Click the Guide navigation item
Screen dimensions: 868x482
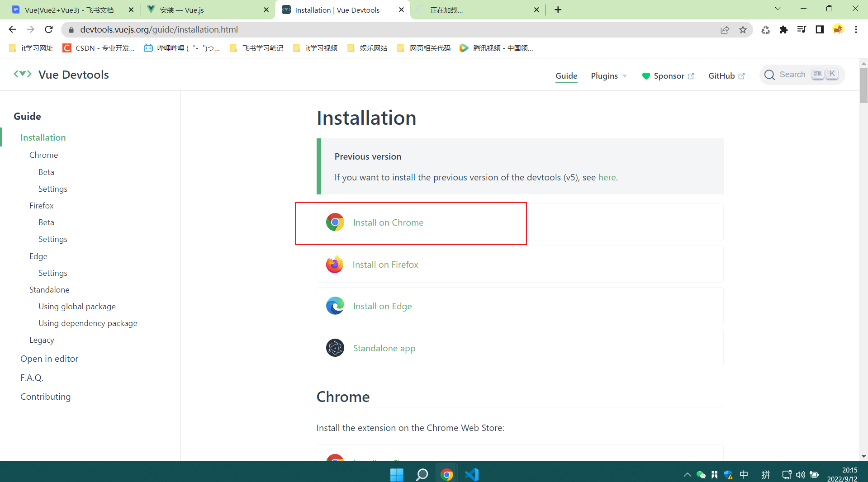[x=566, y=76]
